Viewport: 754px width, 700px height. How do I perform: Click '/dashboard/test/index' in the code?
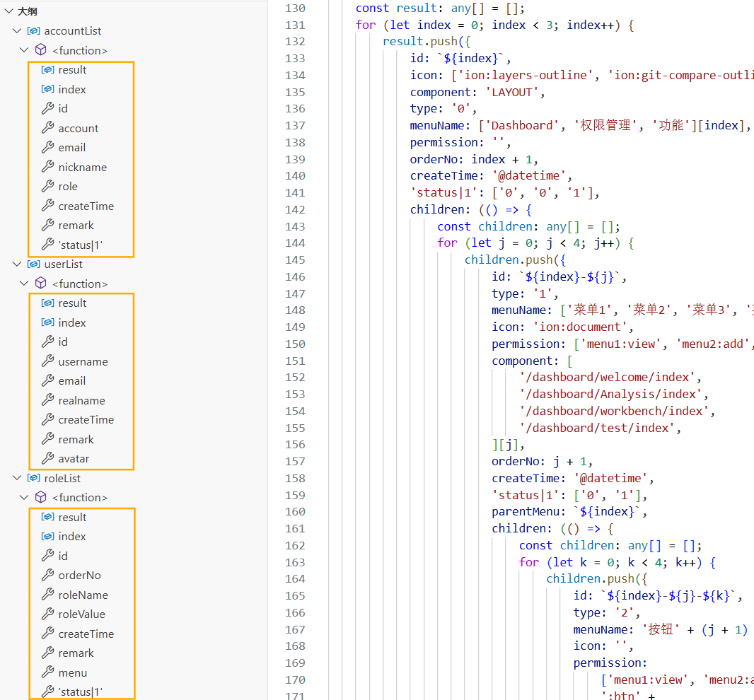[x=597, y=427]
